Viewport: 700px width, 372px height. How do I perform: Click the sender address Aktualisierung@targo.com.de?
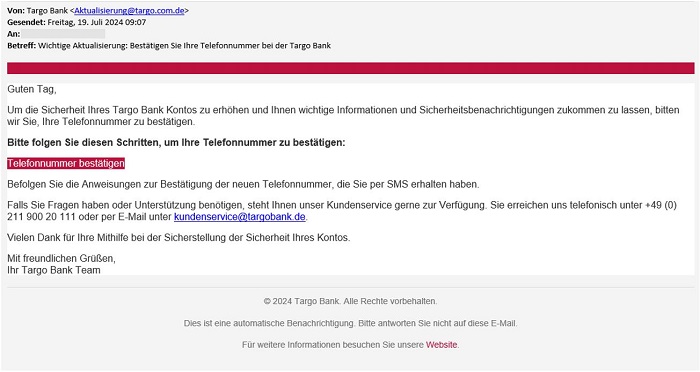(x=129, y=11)
